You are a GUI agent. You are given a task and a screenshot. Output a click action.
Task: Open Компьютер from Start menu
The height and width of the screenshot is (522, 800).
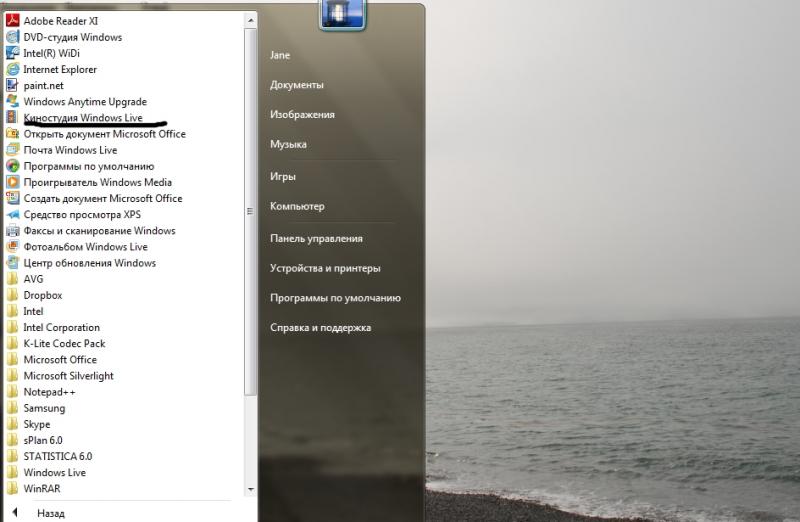pos(297,206)
